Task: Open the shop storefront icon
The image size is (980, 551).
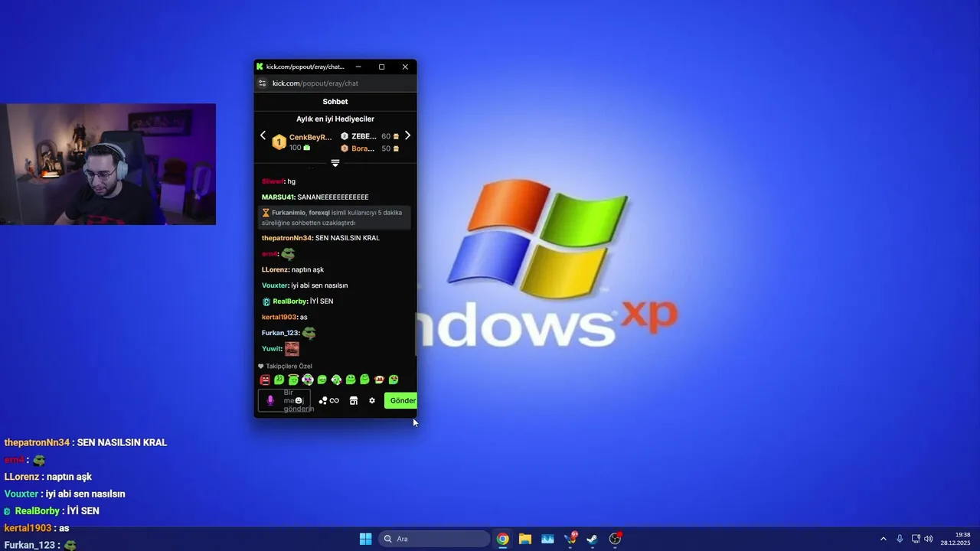Action: click(354, 400)
